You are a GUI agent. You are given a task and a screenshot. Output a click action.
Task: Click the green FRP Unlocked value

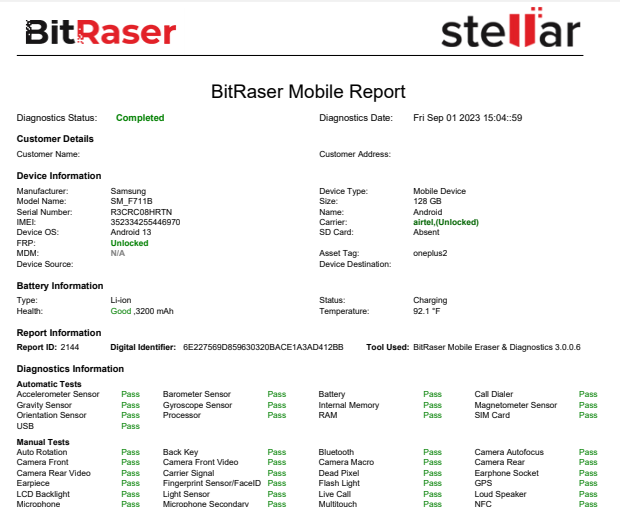pos(129,243)
